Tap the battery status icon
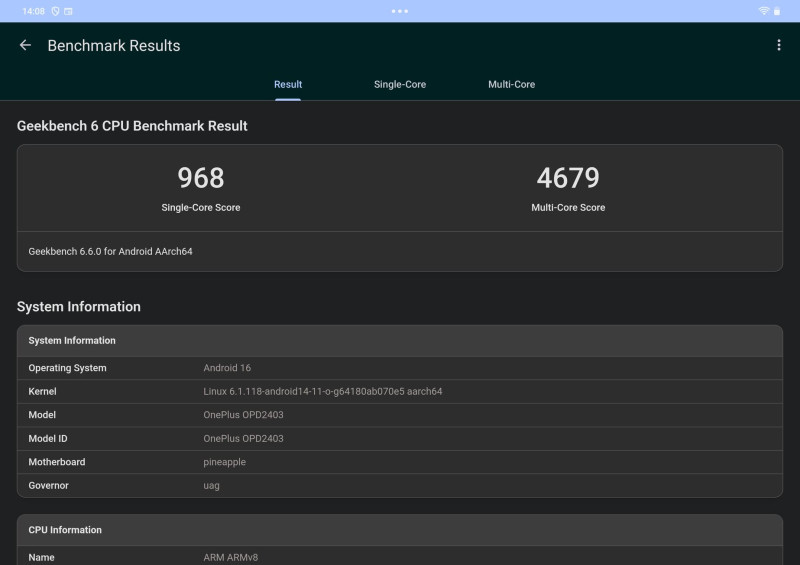Image resolution: width=800 pixels, height=565 pixels. click(x=777, y=11)
